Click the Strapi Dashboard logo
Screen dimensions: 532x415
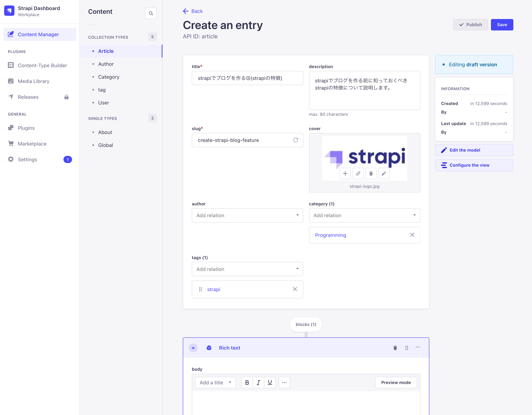[9, 11]
